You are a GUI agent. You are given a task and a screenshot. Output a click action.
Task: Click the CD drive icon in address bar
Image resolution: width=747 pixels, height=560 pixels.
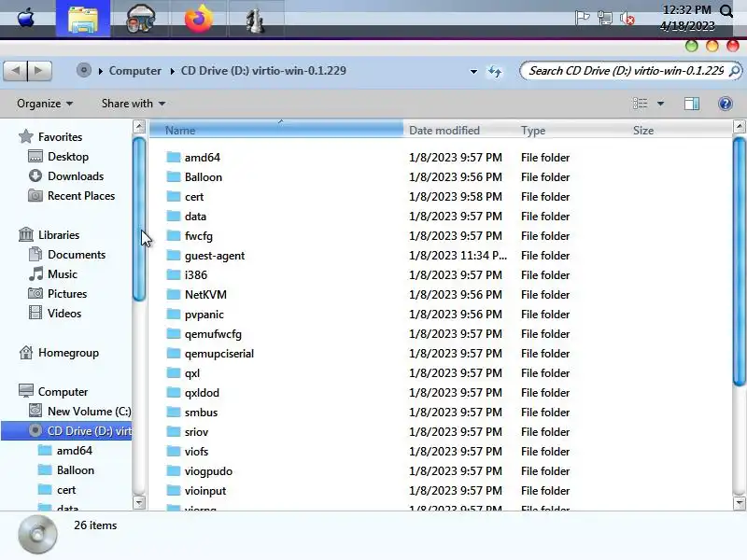(84, 71)
